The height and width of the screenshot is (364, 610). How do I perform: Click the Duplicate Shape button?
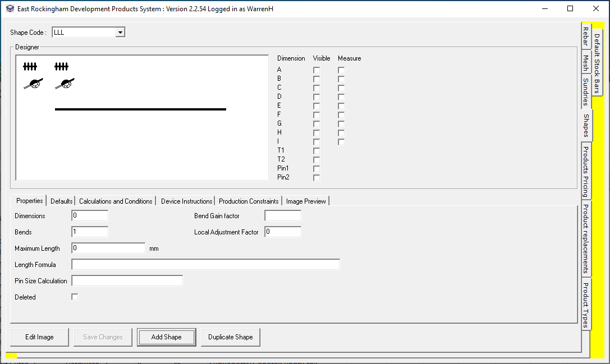[230, 337]
